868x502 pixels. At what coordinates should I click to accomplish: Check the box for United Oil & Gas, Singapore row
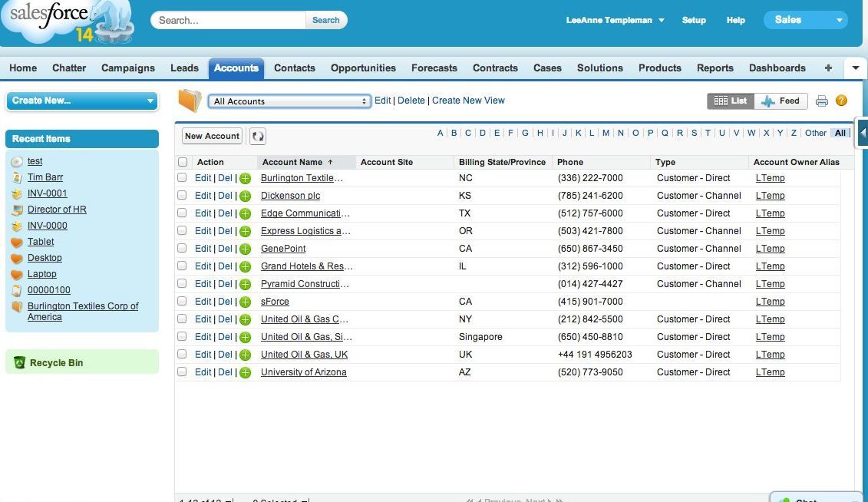182,336
